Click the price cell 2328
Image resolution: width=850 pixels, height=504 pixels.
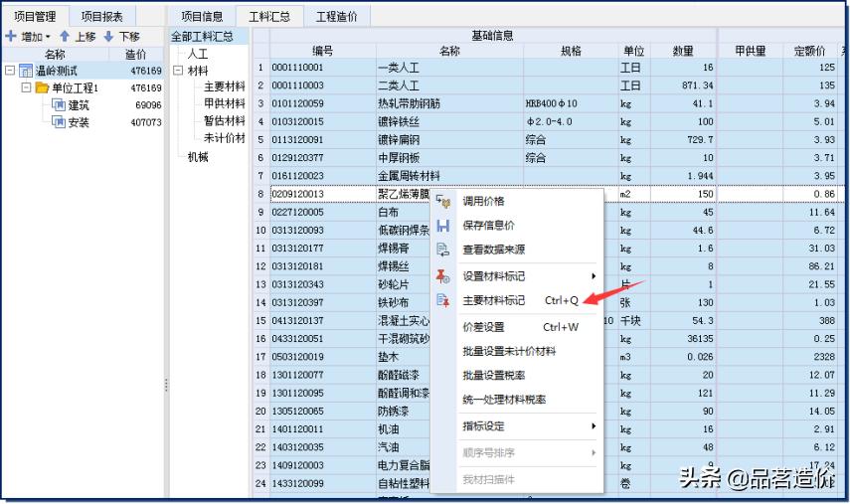click(x=809, y=357)
